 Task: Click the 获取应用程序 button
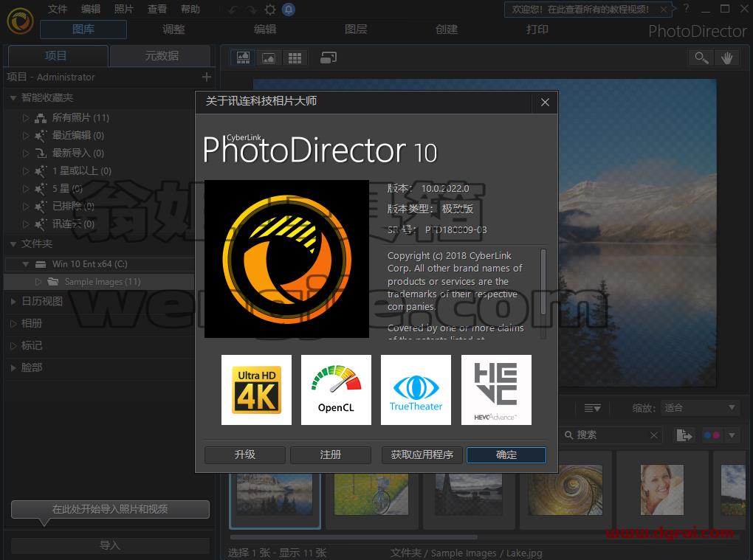(x=422, y=454)
